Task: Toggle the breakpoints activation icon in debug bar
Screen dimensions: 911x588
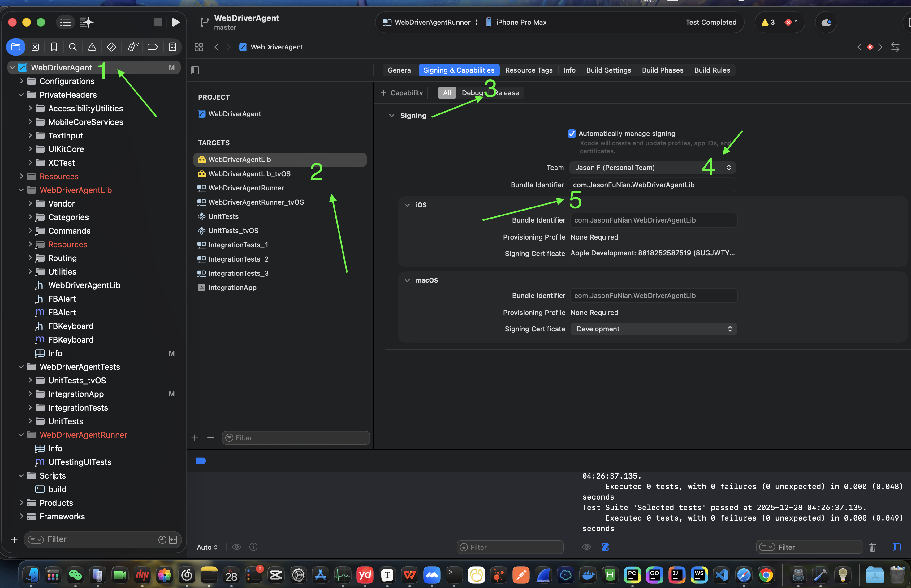Action: (201, 461)
